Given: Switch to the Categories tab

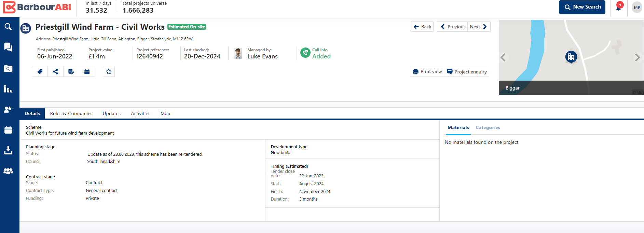Looking at the screenshot, I should [488, 127].
